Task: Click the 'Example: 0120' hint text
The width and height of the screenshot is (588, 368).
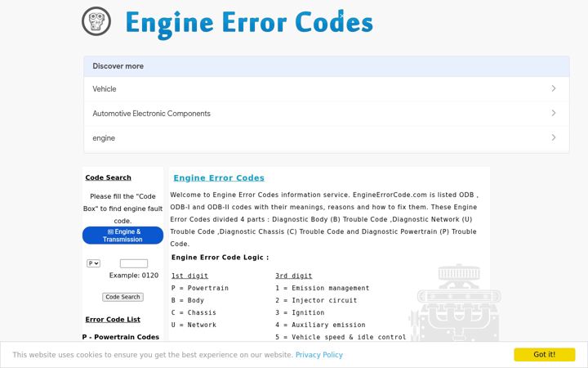Action: [x=133, y=276]
